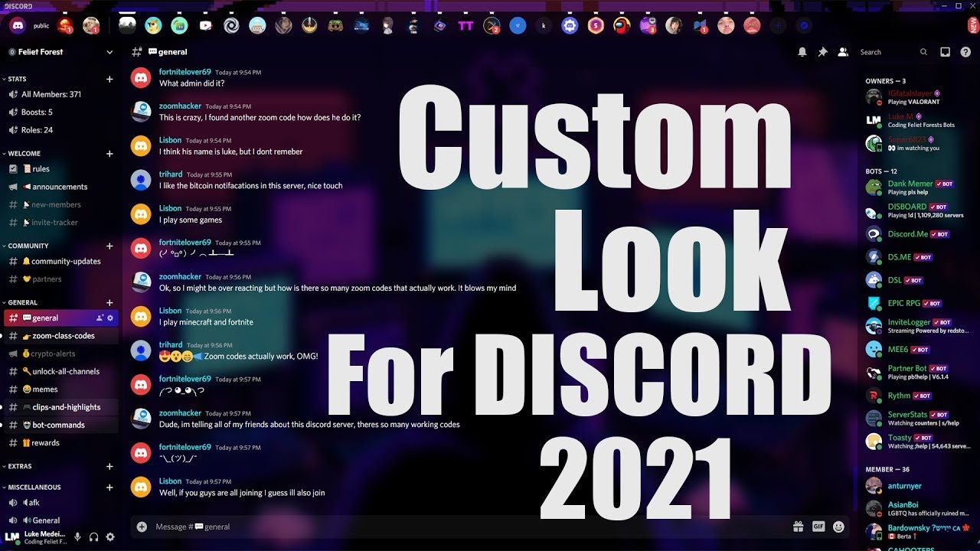Click zoomhacker's name at 9:56 PM message
Screen dimensions: 980x551
[x=180, y=276]
